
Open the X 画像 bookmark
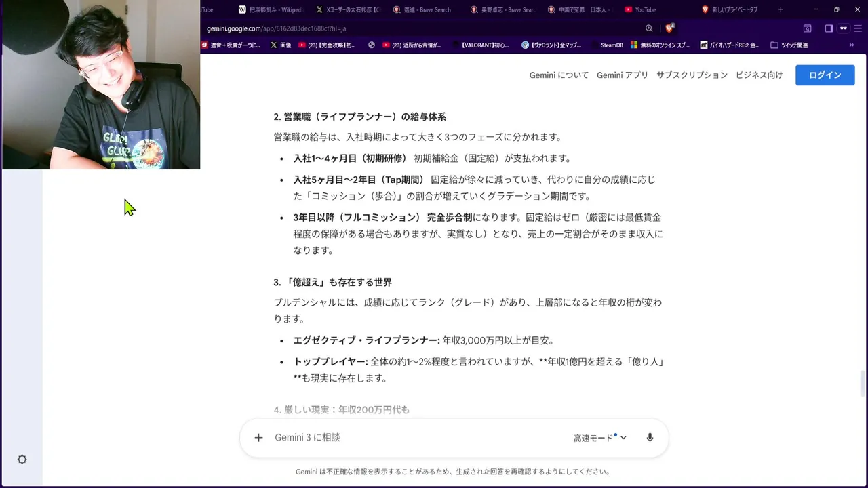pos(281,45)
